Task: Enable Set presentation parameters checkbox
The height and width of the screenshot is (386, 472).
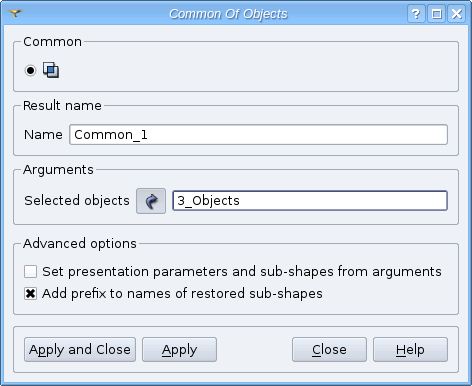Action: click(30, 271)
